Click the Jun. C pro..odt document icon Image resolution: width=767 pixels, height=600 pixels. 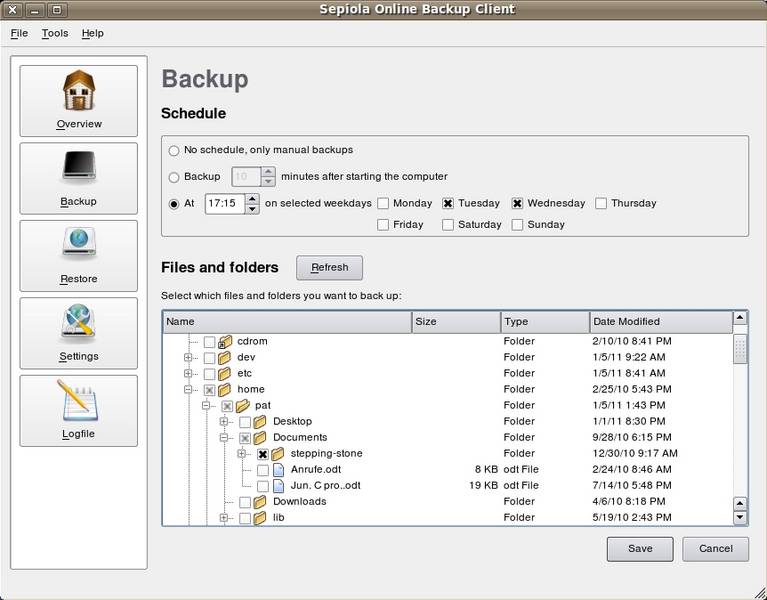278,486
